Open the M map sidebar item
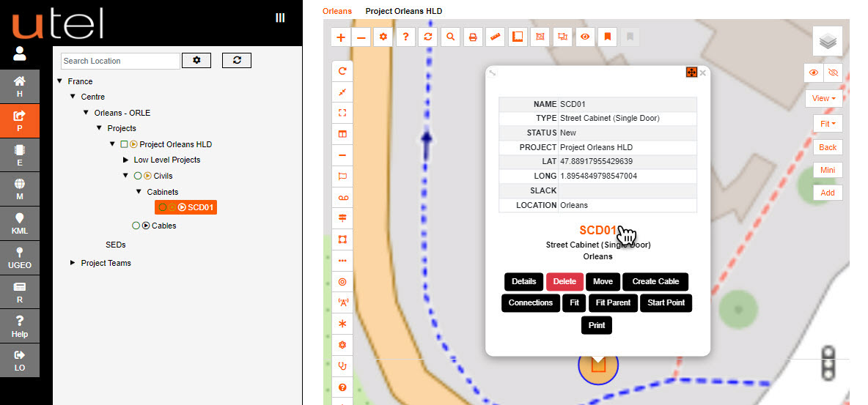 pos(20,189)
